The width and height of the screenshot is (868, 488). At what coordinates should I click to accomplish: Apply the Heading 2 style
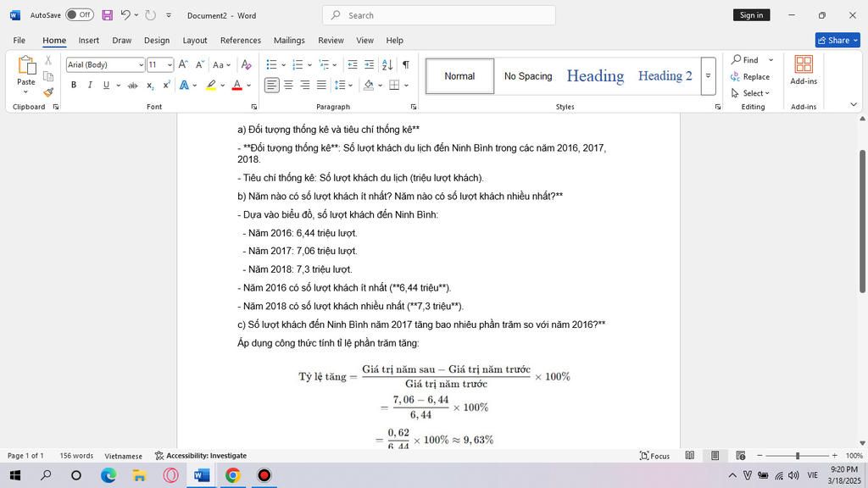click(x=665, y=76)
